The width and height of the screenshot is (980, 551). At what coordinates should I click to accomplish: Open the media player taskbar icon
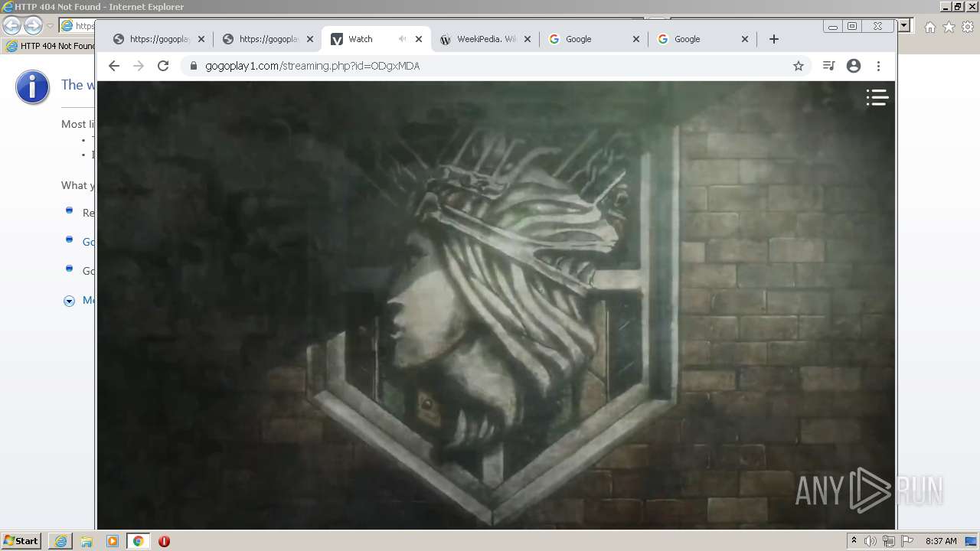[113, 541]
